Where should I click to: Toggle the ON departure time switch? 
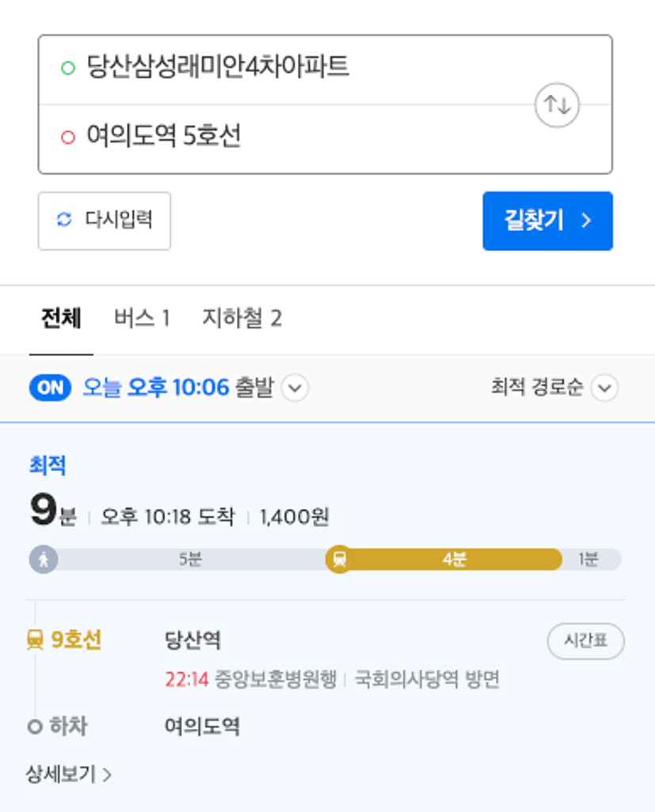pos(50,387)
